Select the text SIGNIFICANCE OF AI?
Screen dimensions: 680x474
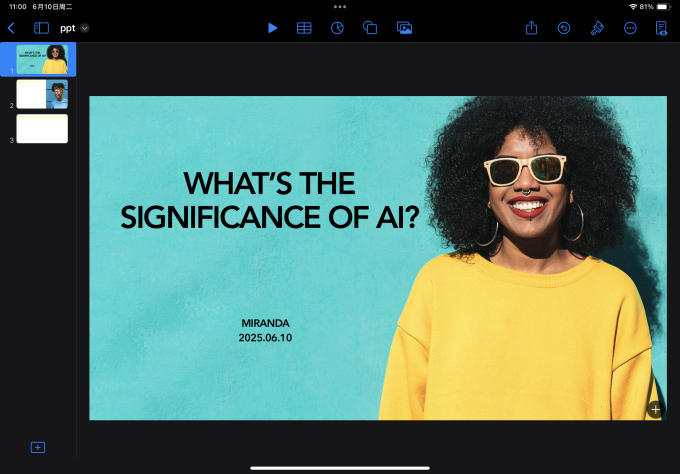[270, 217]
